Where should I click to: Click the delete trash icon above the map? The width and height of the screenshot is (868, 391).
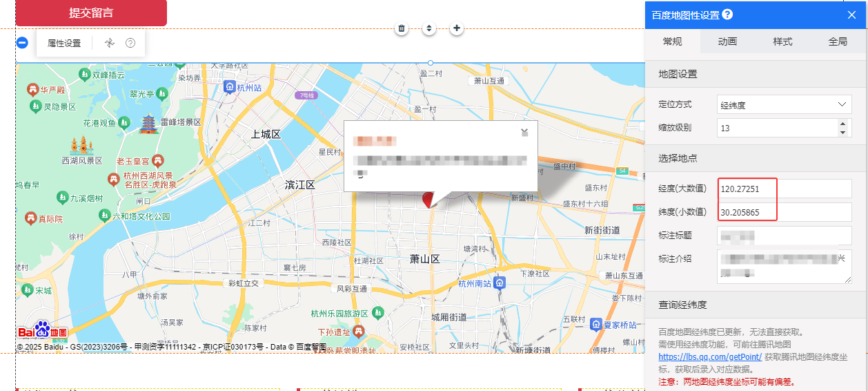402,28
